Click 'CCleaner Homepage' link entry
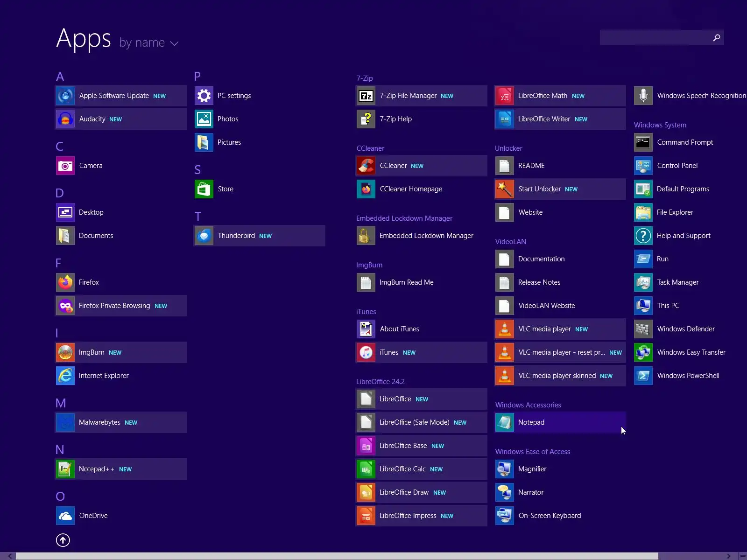747x560 pixels. 422,189
